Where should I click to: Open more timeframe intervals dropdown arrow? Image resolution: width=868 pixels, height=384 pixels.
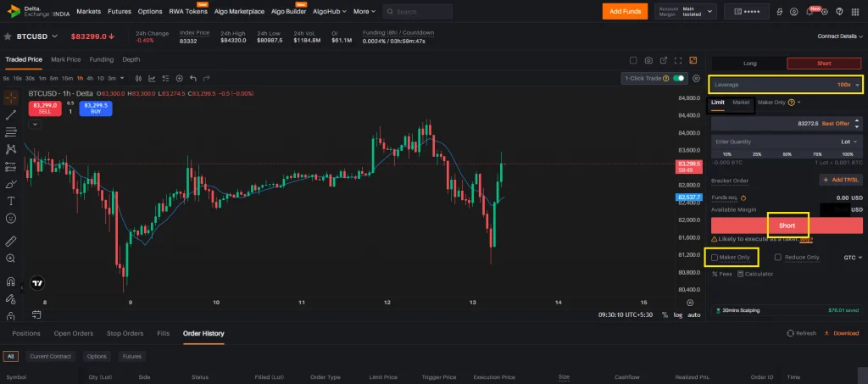[122, 79]
